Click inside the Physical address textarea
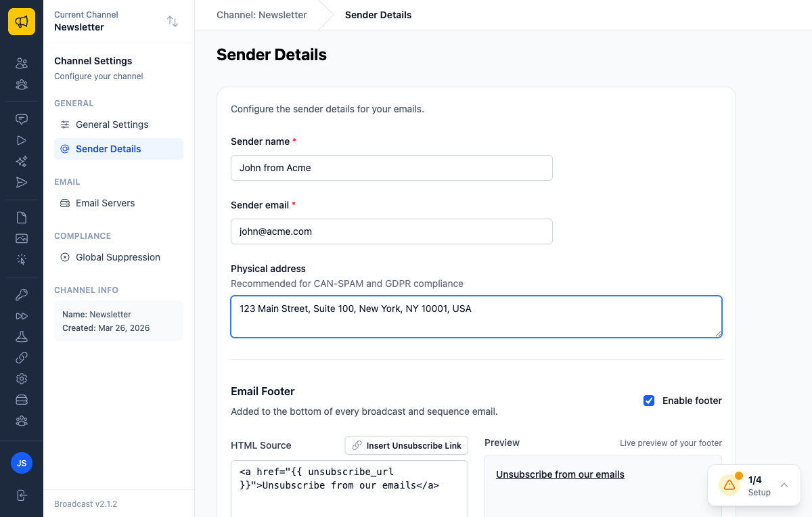 tap(476, 317)
